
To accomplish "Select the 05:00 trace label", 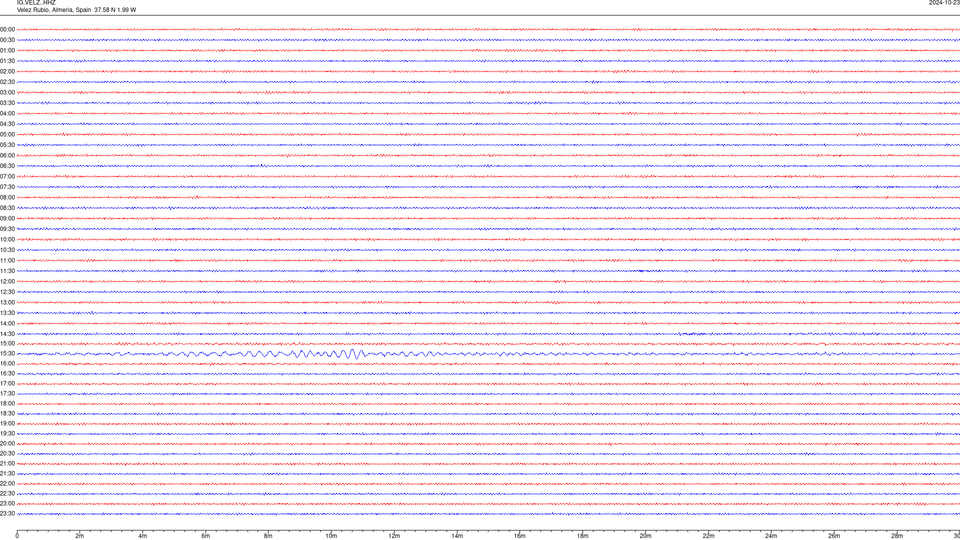I will tap(7, 135).
